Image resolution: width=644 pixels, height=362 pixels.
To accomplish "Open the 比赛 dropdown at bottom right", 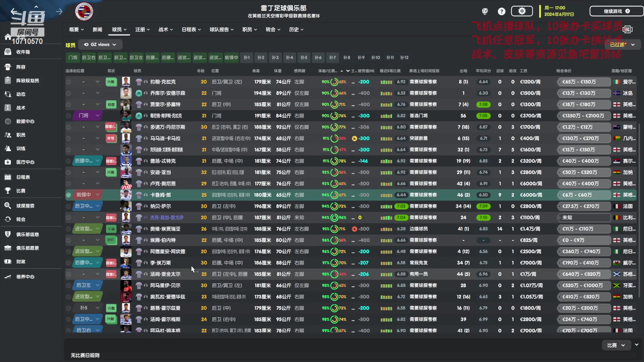I will tap(616, 345).
